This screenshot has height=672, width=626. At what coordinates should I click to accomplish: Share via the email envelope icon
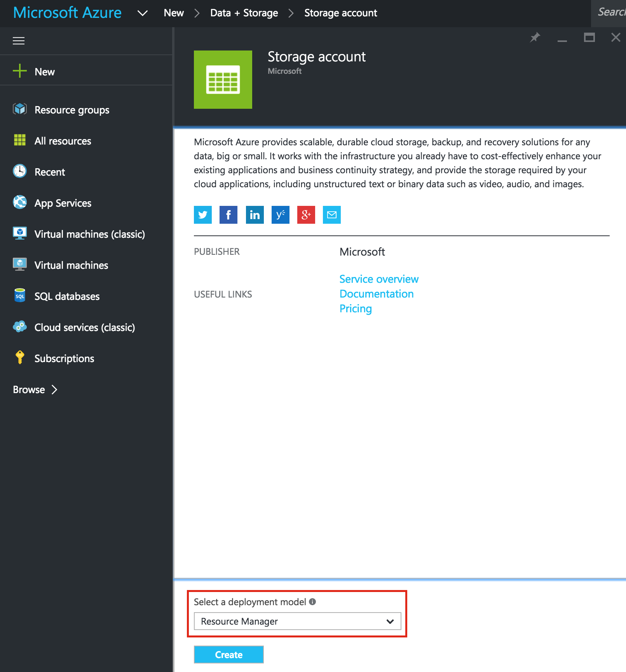pyautogui.click(x=332, y=215)
